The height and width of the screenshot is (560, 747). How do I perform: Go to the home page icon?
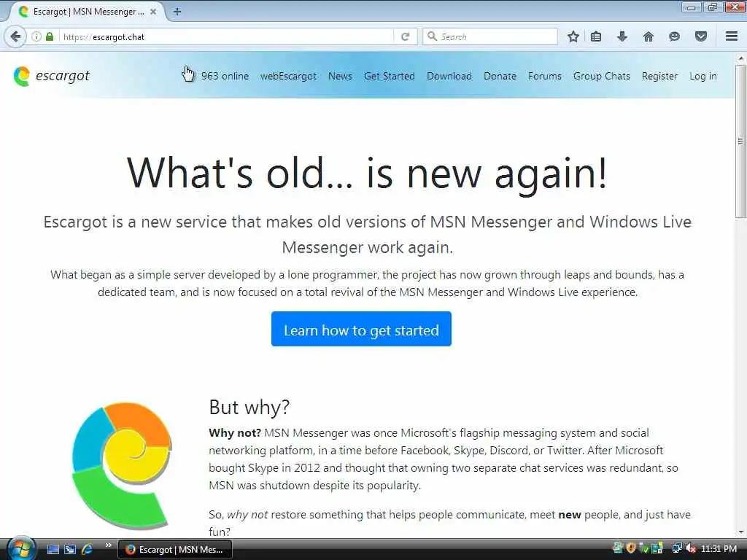click(648, 36)
